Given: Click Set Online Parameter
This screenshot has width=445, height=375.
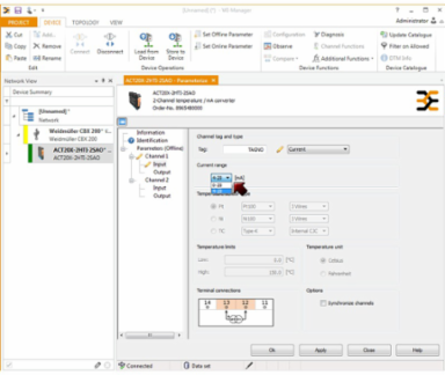Looking at the screenshot, I should tap(223, 46).
